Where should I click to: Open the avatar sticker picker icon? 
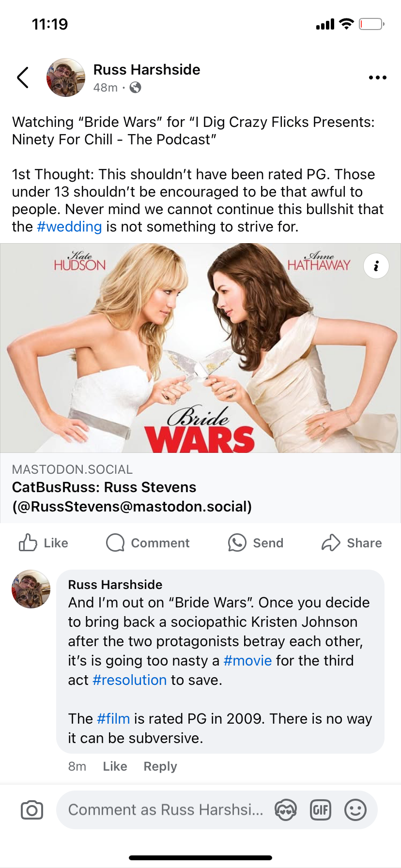coord(286,810)
